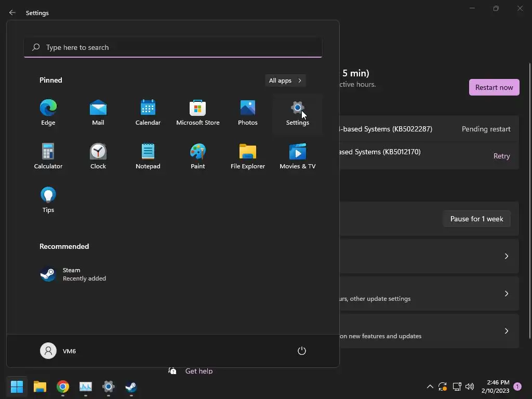
Task: Open the Get help link
Action: pos(199,371)
